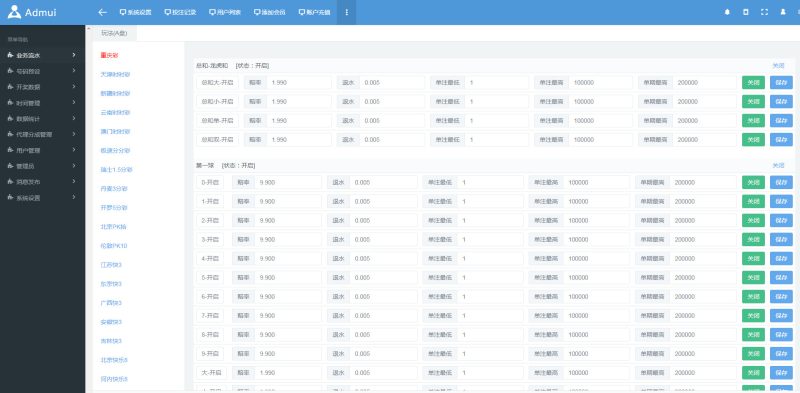Toggle fullscreen mode icon
Screen dimensions: 800x393
(x=764, y=12)
